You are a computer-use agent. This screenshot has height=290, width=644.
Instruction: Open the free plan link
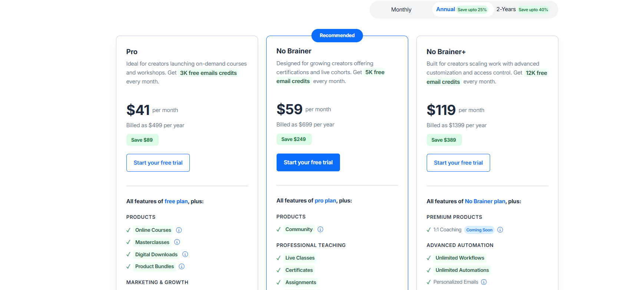[176, 201]
